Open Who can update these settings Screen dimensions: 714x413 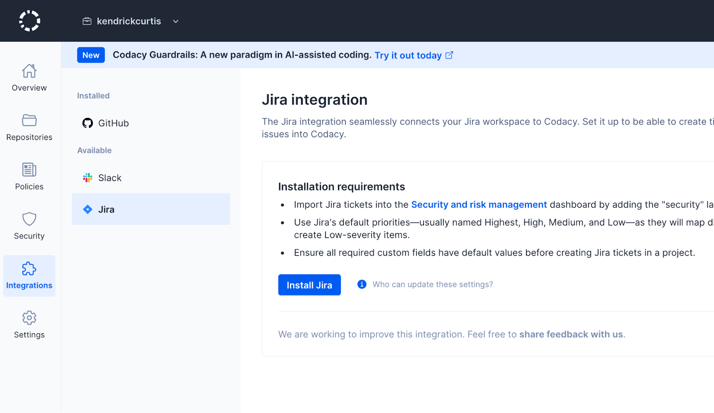click(x=433, y=285)
